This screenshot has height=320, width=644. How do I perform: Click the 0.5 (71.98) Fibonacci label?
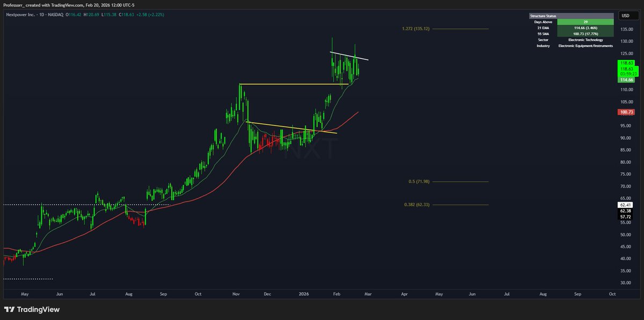point(419,182)
